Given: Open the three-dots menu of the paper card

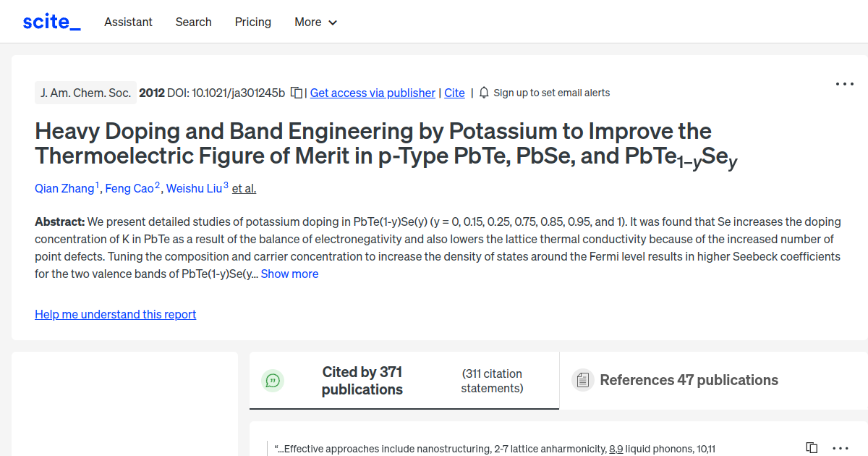Looking at the screenshot, I should point(844,84).
